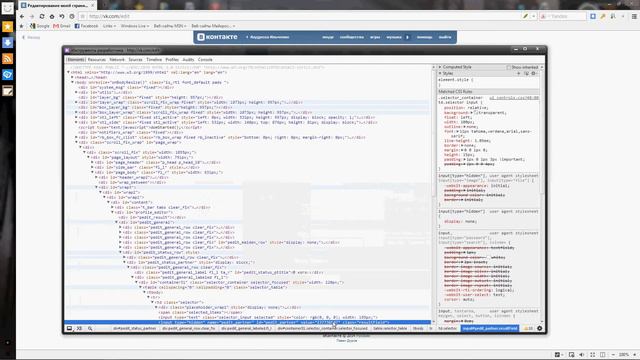Open the smiley face sidebar icon
640x360 pixels.
tap(7, 8)
